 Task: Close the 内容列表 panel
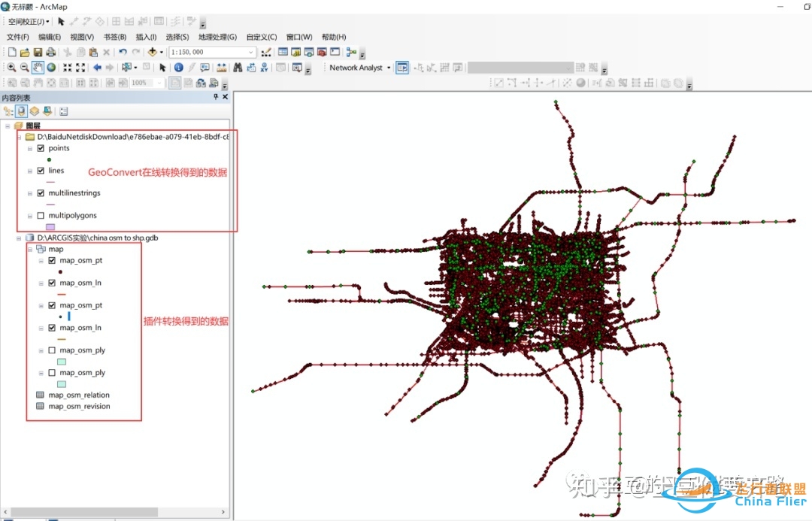tap(226, 97)
